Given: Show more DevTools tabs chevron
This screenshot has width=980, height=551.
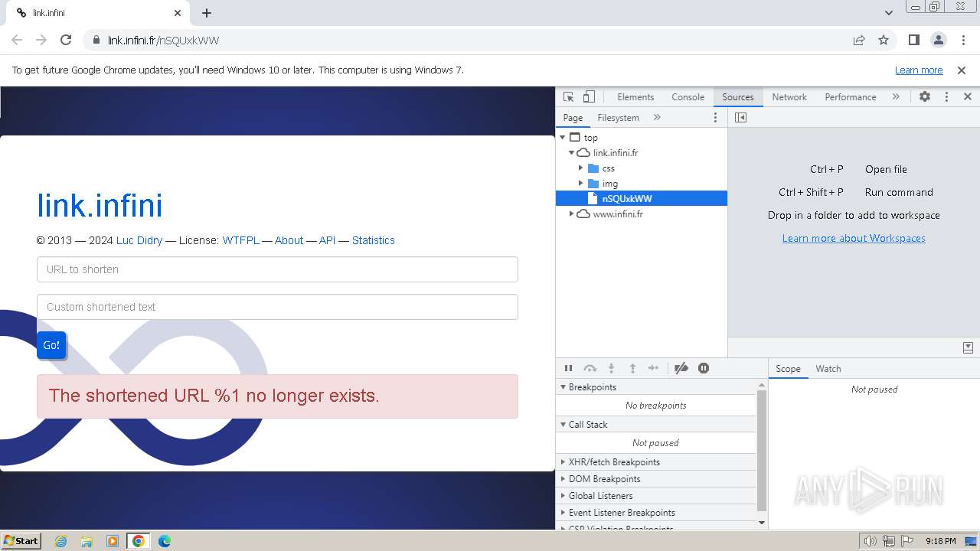Looking at the screenshot, I should 896,97.
